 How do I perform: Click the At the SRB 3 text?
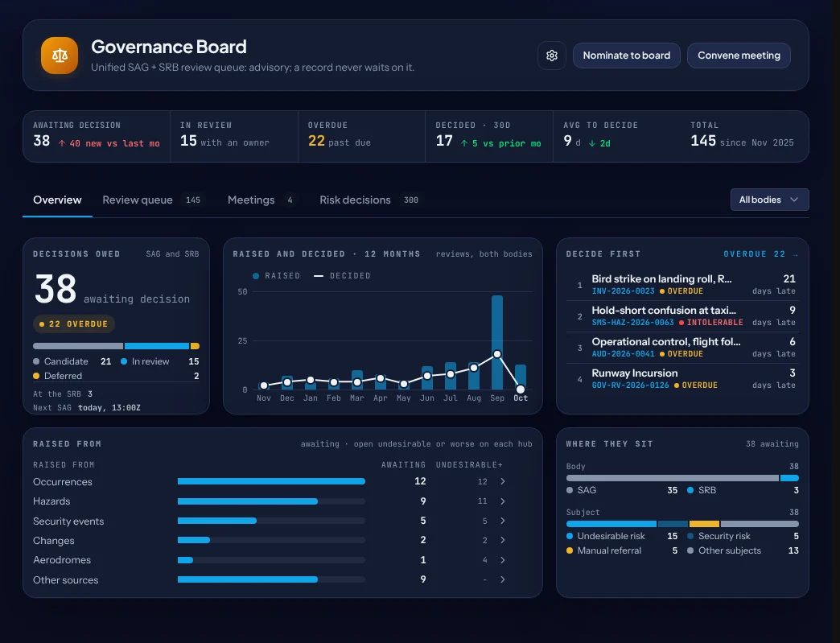point(63,394)
